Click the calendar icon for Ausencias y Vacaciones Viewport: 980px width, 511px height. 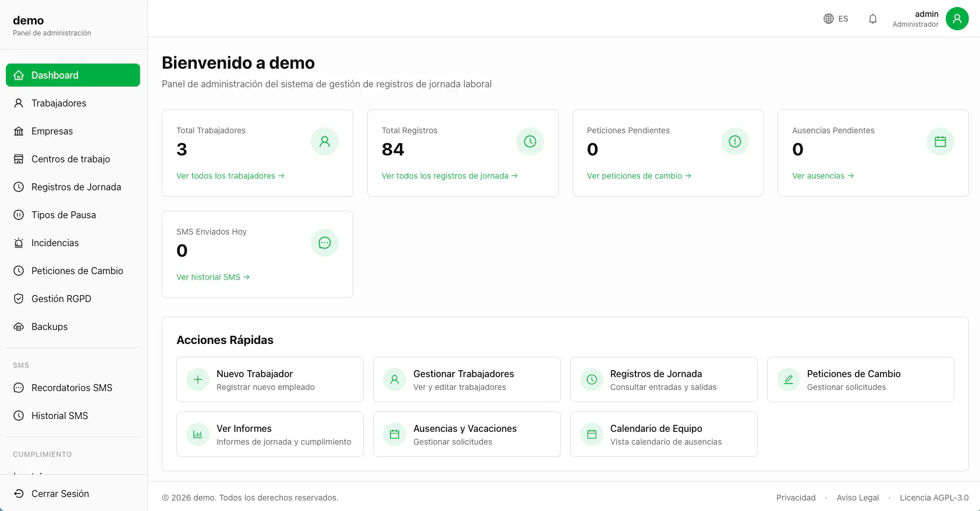[395, 434]
